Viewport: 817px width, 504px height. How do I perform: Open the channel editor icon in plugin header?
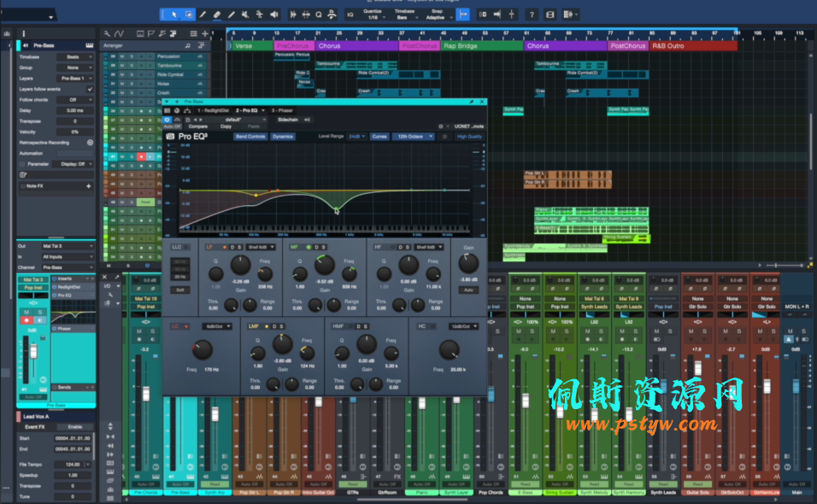click(177, 110)
